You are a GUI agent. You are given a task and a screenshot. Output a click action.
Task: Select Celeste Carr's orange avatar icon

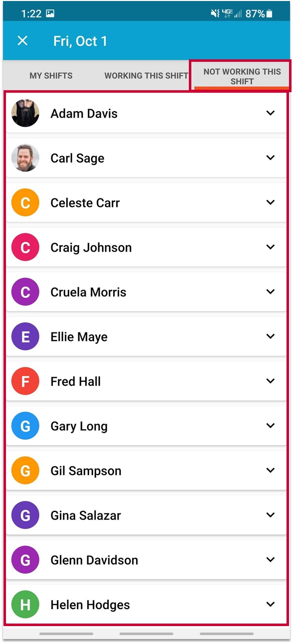pyautogui.click(x=25, y=203)
